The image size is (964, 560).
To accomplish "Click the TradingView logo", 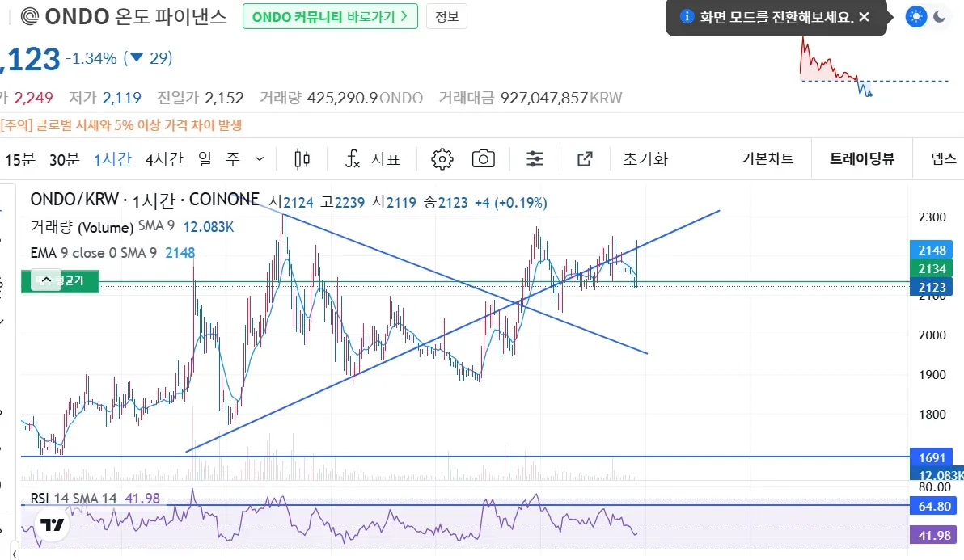I will tap(53, 525).
